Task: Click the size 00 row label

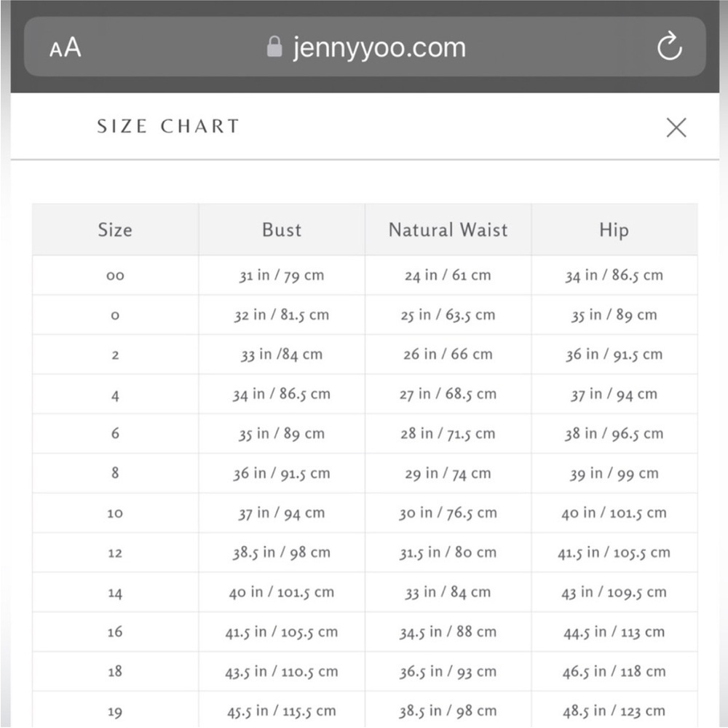Action: [115, 276]
